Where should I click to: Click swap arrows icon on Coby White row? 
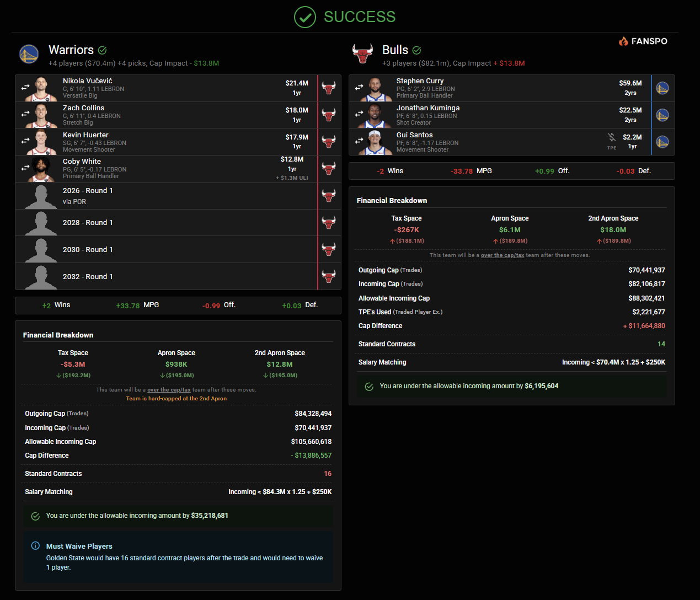[x=25, y=167]
